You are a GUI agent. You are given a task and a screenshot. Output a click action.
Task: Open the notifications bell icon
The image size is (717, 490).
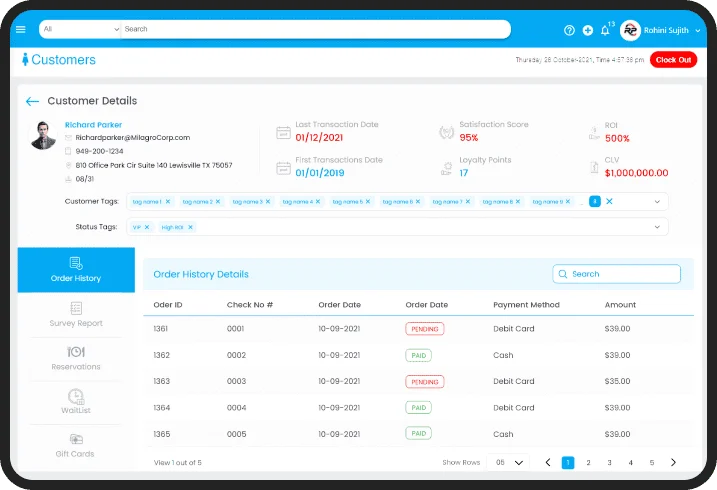(605, 31)
